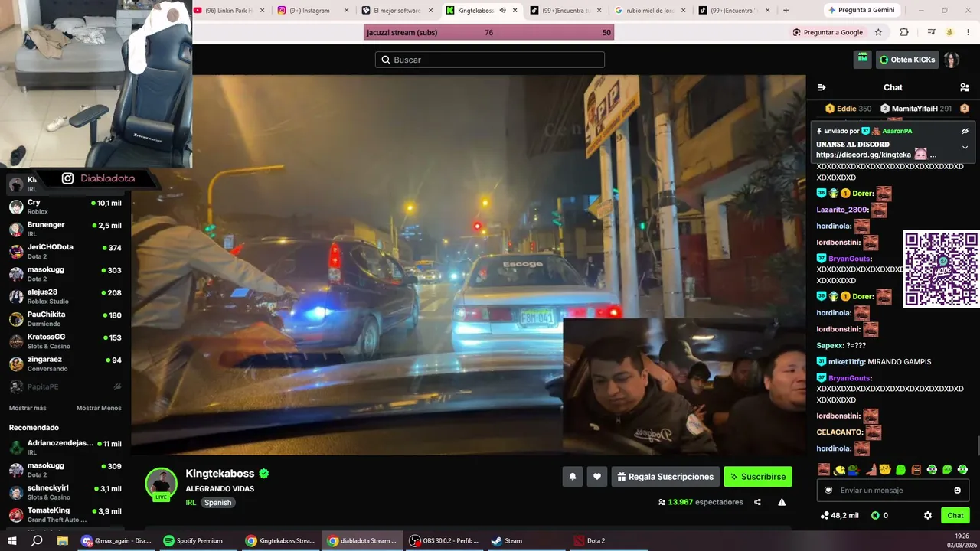
Task: Insert the yellow cat quick emote
Action: 884,469
